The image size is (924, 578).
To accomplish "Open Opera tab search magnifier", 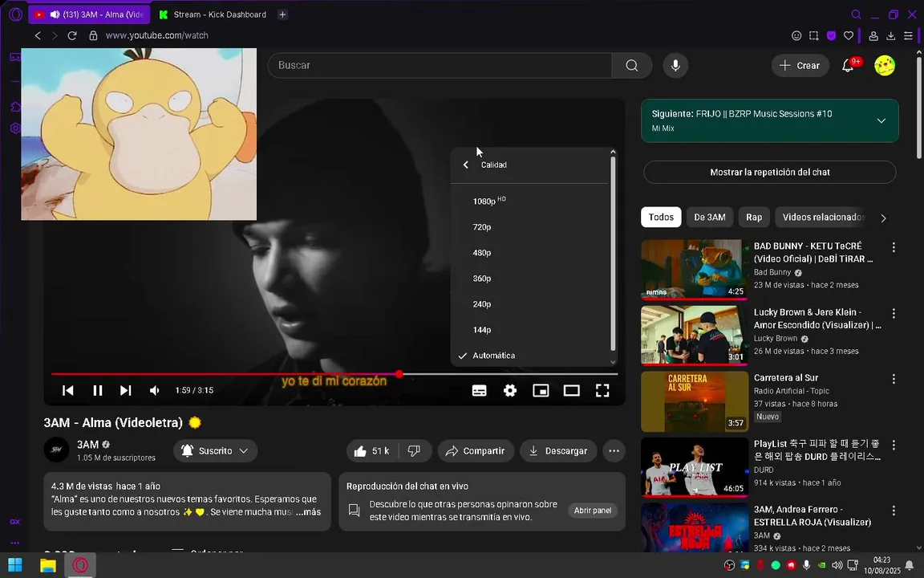I will (856, 14).
